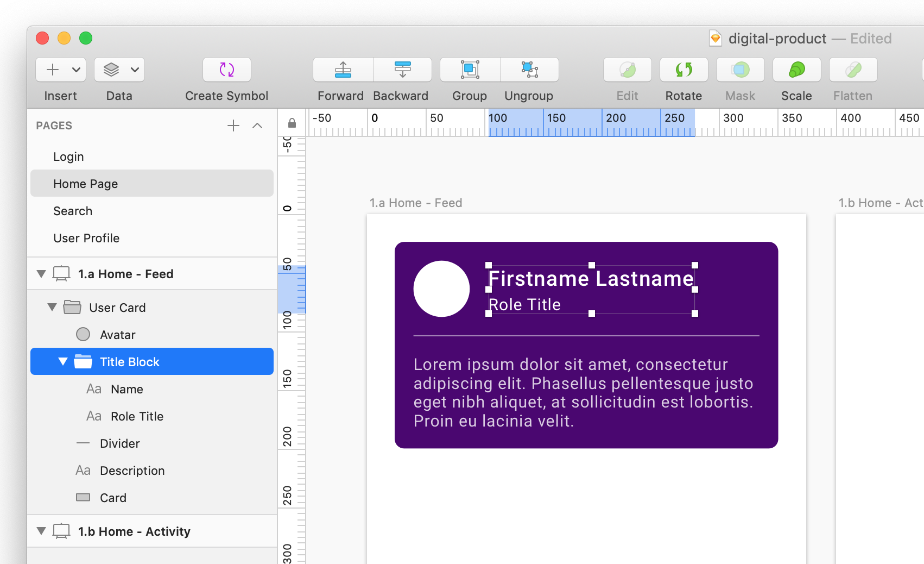Toggle the ruler lock icon
Viewport: 924px width, 564px height.
coord(292,123)
